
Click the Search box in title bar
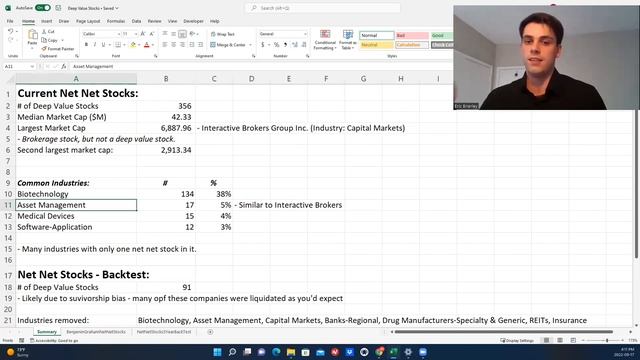click(322, 8)
